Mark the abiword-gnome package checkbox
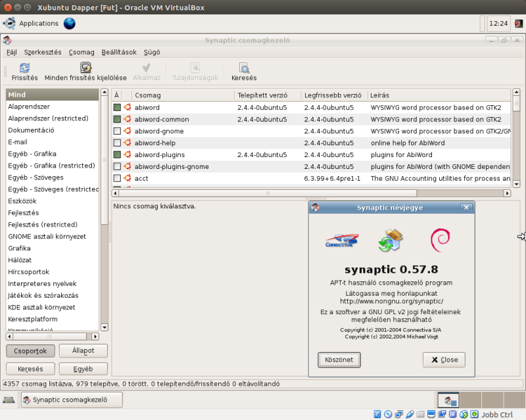526x420 pixels. pos(117,131)
